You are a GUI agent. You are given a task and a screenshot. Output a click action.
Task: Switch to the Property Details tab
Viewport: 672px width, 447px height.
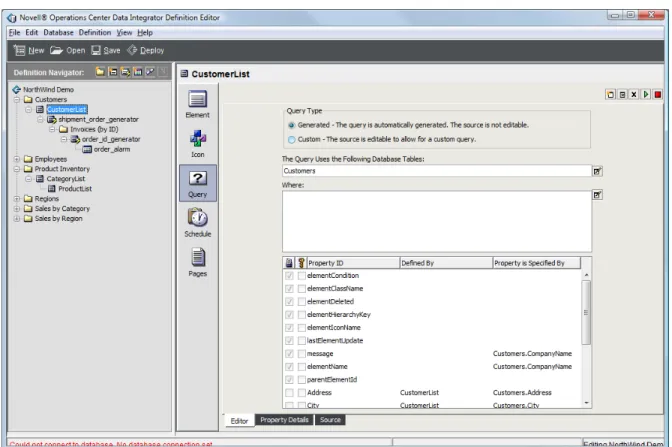tap(285, 420)
